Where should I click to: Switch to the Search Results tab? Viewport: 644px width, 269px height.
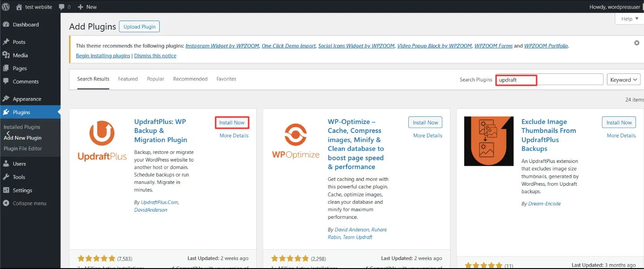pos(93,79)
